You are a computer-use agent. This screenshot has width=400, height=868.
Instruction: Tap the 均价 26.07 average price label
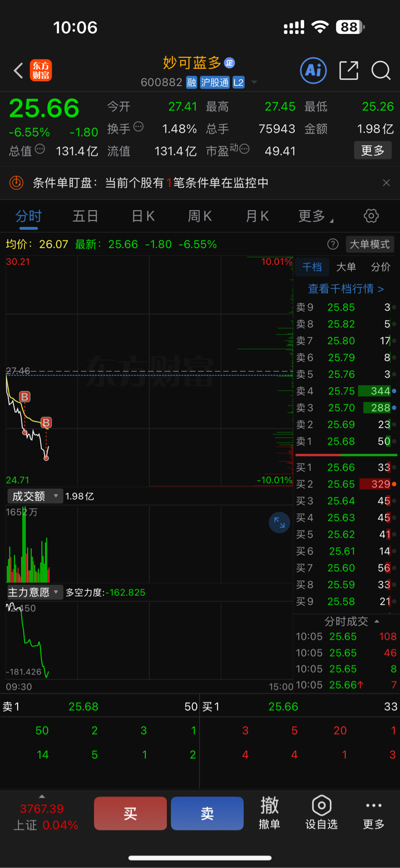(37, 244)
